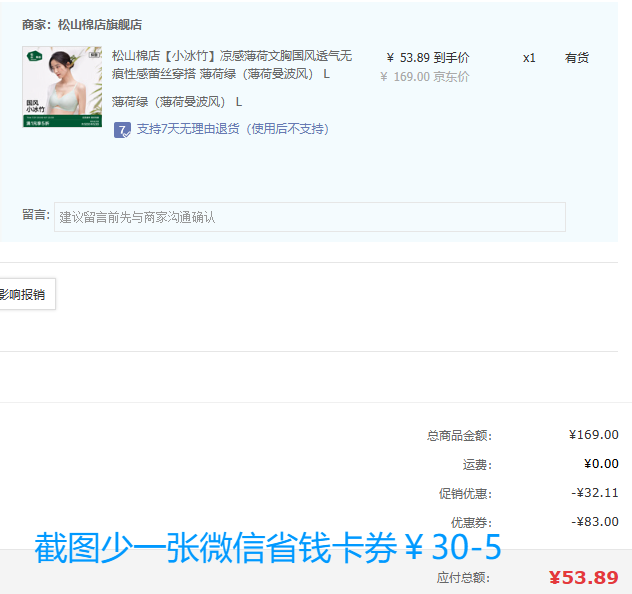Select the 优惠券 value -¥83.00
The height and width of the screenshot is (594, 632).
tap(595, 522)
